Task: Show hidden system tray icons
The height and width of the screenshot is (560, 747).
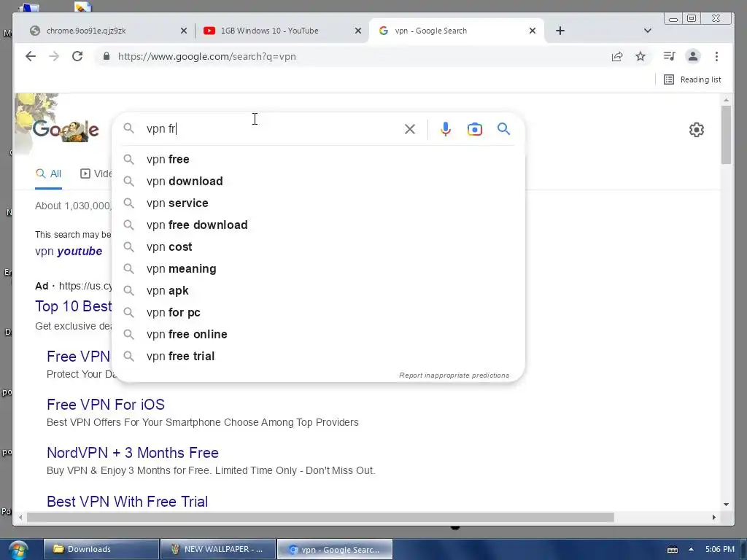Action: 691,549
